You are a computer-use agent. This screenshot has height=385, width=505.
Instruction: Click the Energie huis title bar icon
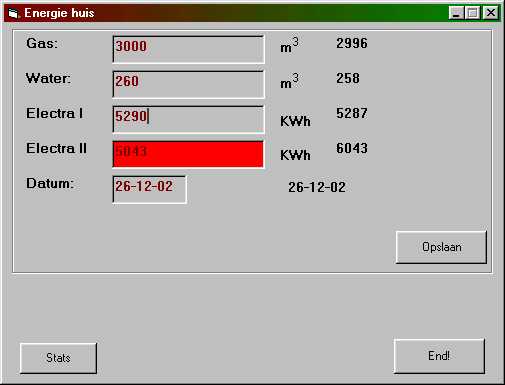pyautogui.click(x=13, y=13)
